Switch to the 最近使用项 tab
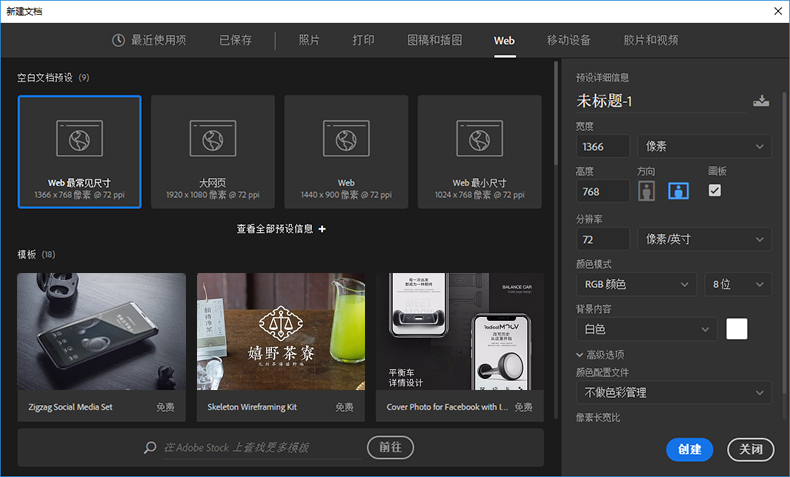Image resolution: width=790 pixels, height=477 pixels. click(x=149, y=40)
